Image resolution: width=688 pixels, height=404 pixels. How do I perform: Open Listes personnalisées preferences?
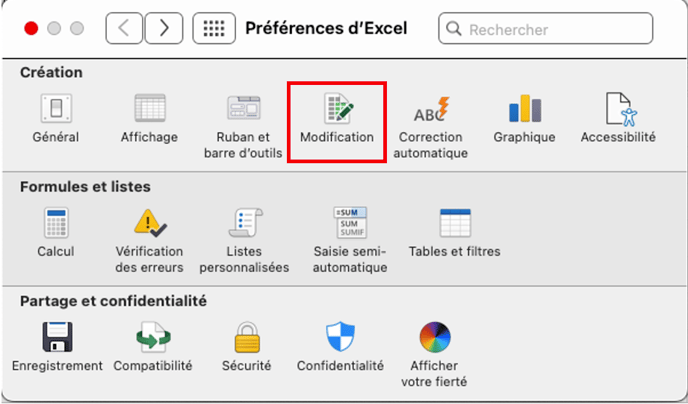(x=244, y=222)
